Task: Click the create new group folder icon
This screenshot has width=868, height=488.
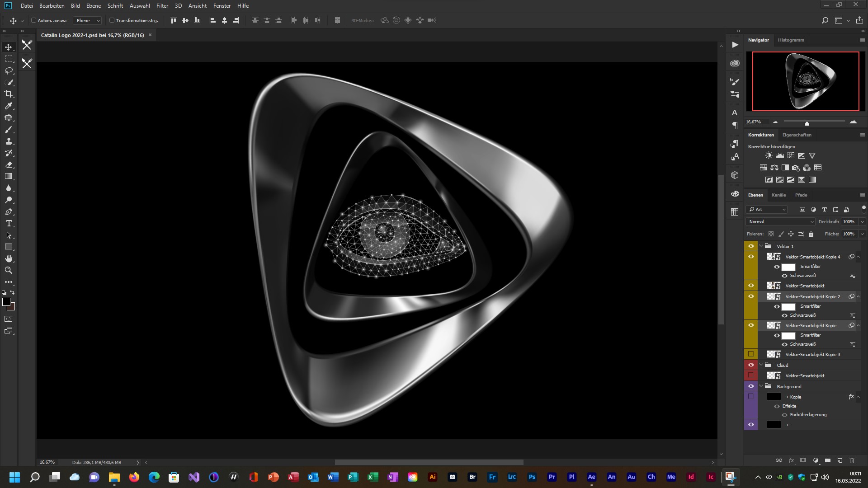Action: click(827, 460)
